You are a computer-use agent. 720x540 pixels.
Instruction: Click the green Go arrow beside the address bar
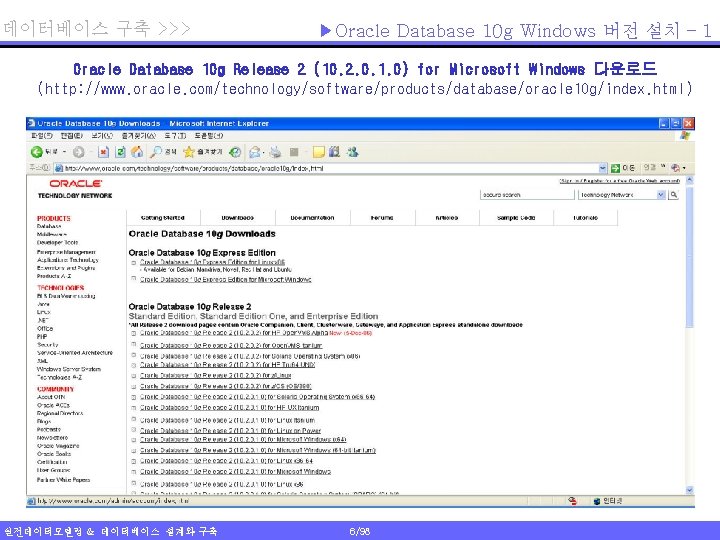(x=615, y=169)
